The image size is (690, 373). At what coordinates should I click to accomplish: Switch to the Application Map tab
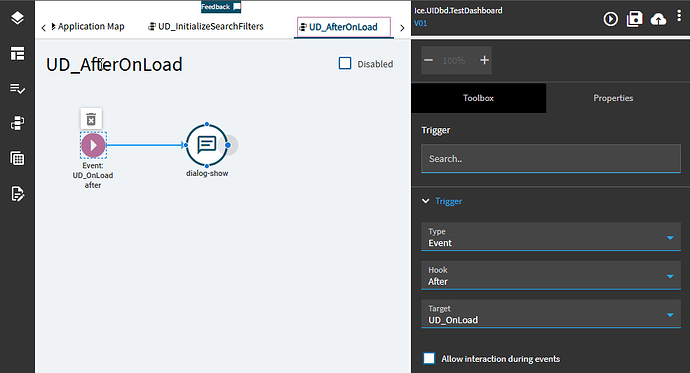pos(88,26)
